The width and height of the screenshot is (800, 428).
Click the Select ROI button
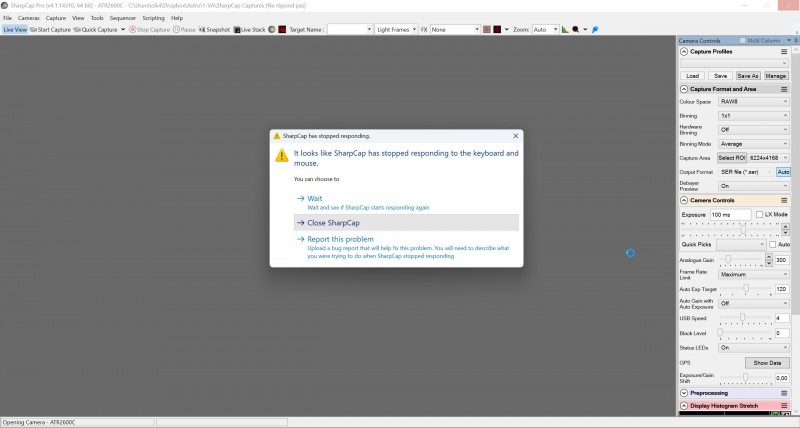click(732, 158)
